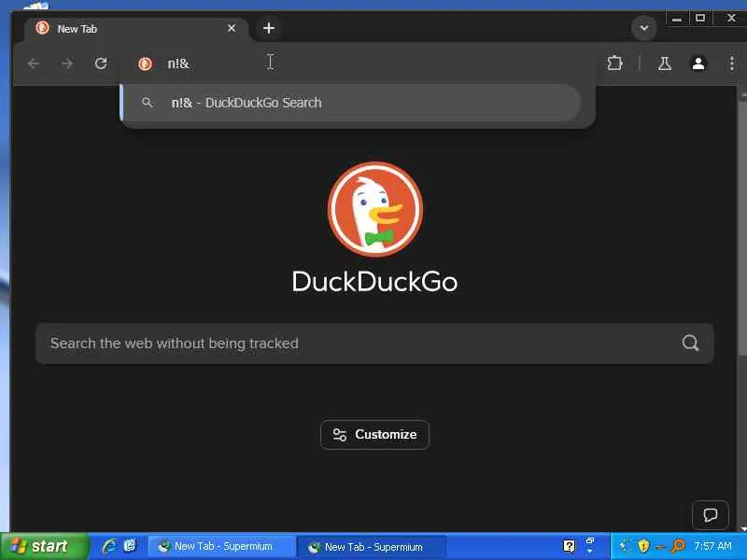The height and width of the screenshot is (560, 747).
Task: Go back with the back arrow
Action: (34, 63)
